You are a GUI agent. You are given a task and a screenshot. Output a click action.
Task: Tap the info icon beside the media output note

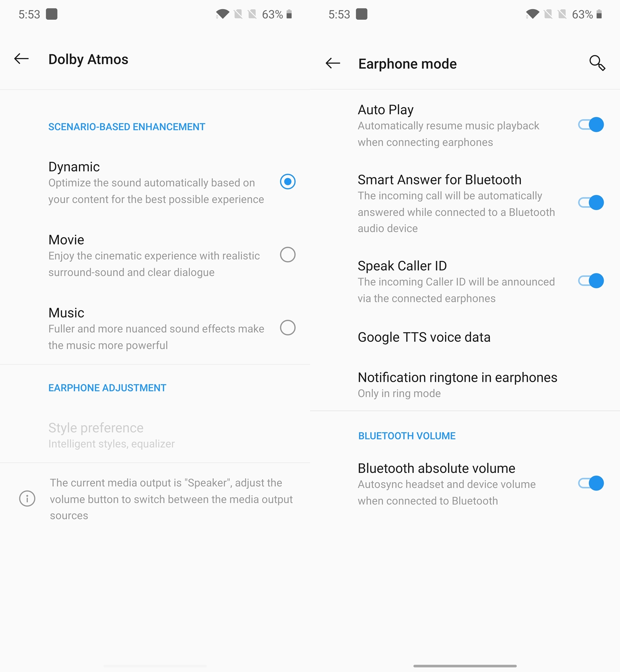coord(27,499)
